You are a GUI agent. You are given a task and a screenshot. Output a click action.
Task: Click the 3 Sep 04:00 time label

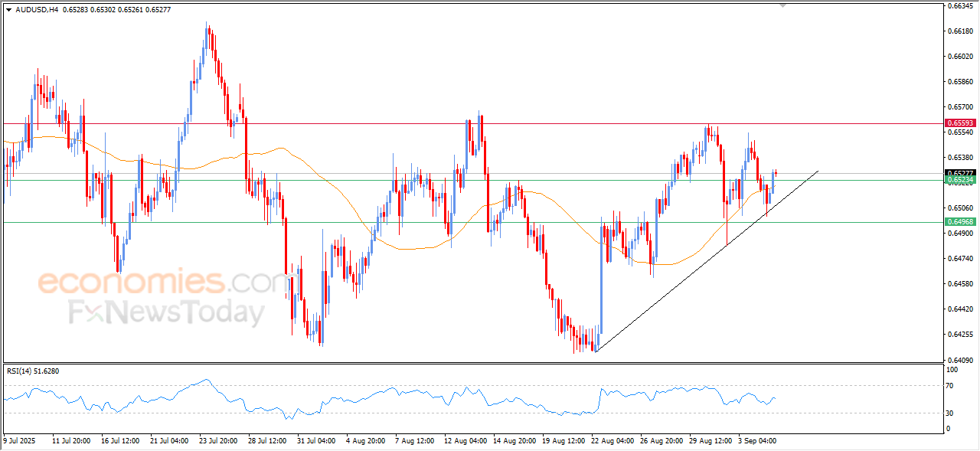756,442
